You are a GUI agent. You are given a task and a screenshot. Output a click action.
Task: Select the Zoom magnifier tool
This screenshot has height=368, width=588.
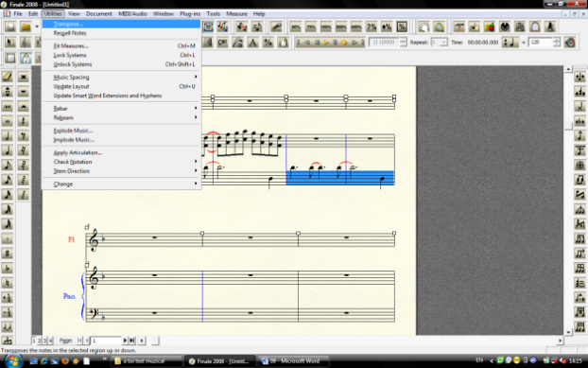(439, 27)
